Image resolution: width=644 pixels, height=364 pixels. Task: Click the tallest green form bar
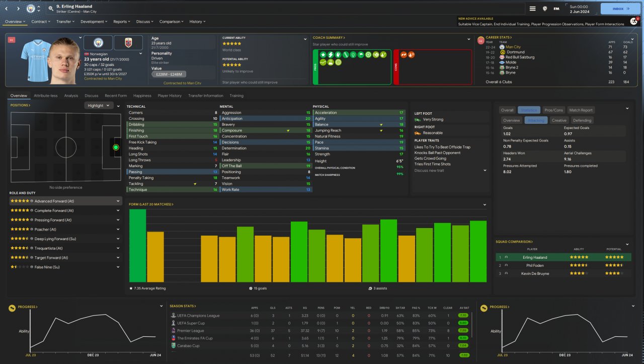pyautogui.click(x=137, y=246)
